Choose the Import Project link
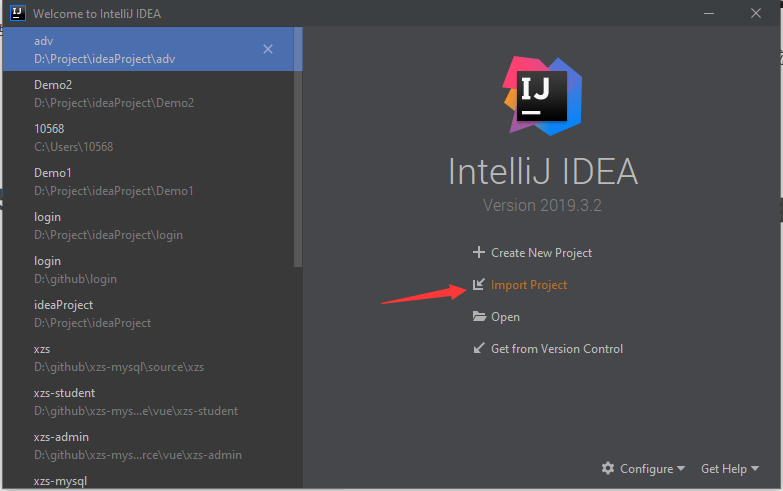The height and width of the screenshot is (491, 783). (x=529, y=285)
